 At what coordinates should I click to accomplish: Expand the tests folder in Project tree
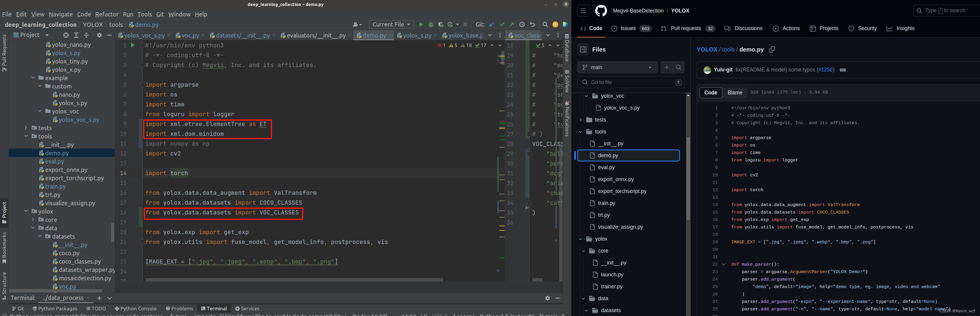tap(26, 128)
